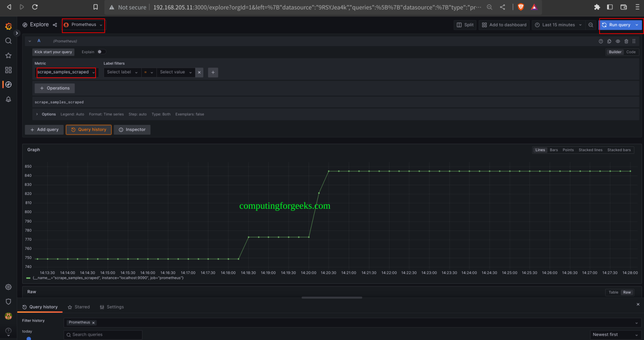The image size is (644, 340).
Task: Switch the query editor to Code mode
Action: click(x=631, y=52)
